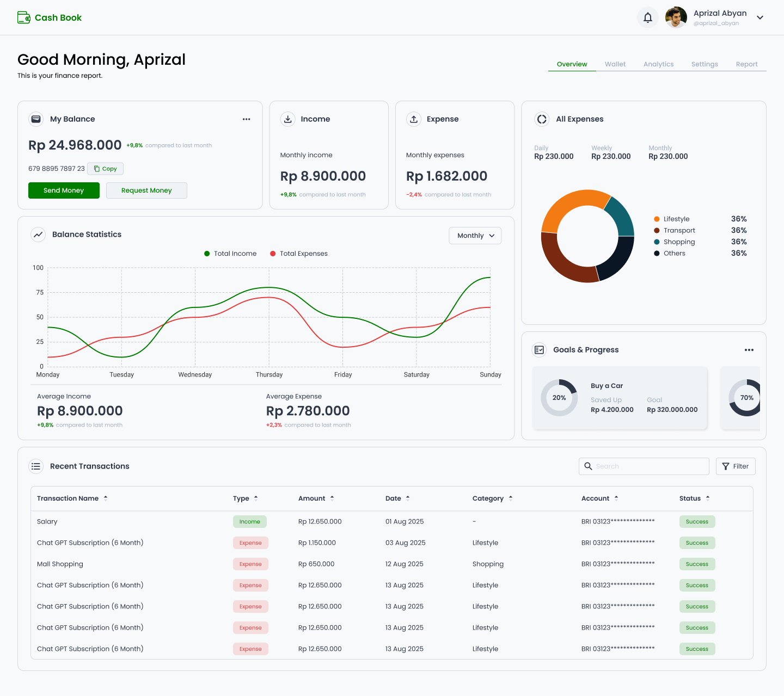This screenshot has height=696, width=784.
Task: Go to the Settings tab
Action: (705, 64)
